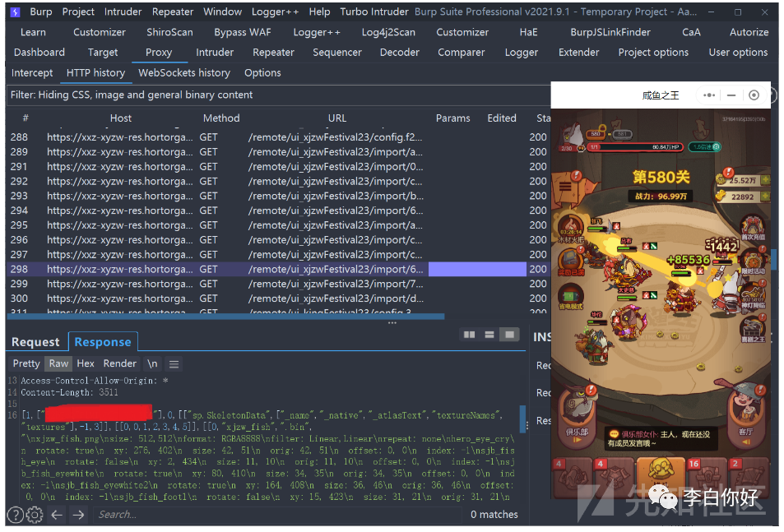Select history row number 288
This screenshot has height=532, width=784.
coord(278,136)
